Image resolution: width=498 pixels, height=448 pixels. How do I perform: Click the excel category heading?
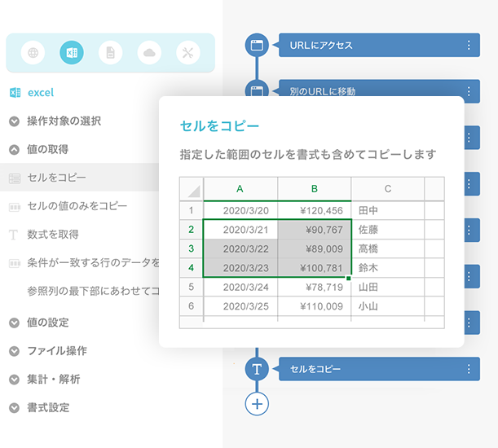41,92
